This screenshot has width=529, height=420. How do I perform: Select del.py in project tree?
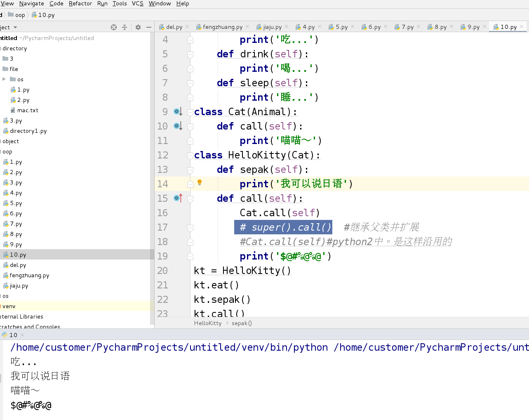pos(18,265)
